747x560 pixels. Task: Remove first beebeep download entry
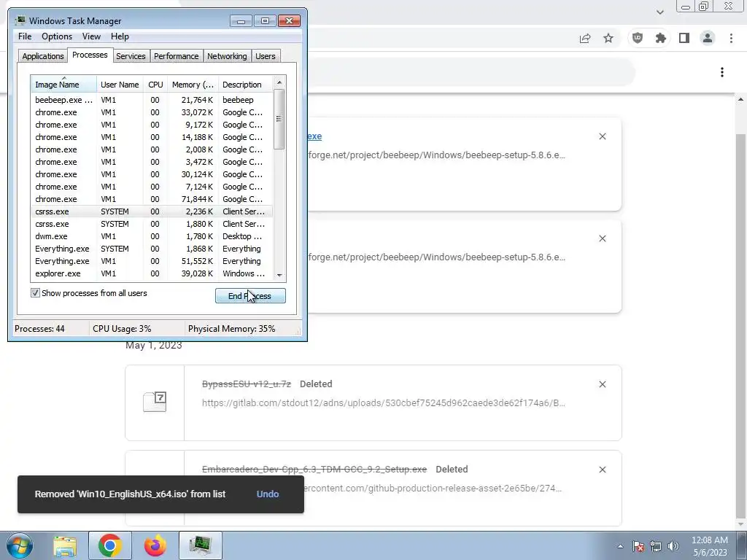602,136
